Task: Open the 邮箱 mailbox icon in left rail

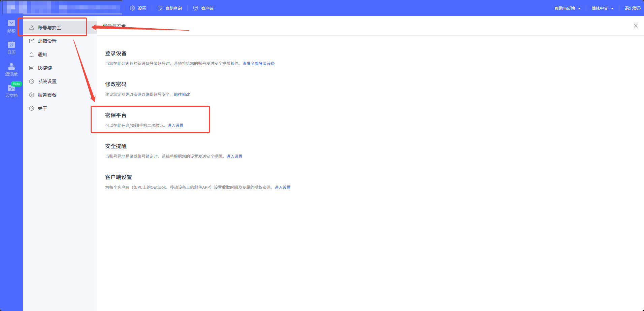Action: 11,23
